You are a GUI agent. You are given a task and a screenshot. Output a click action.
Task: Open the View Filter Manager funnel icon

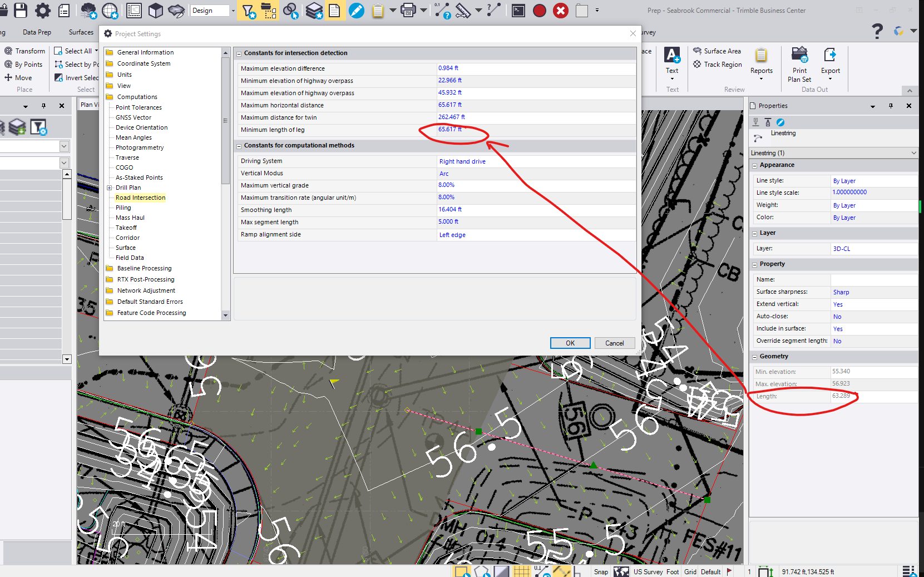[247, 10]
